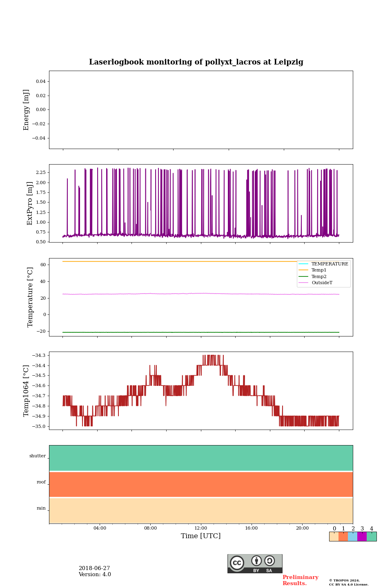Click the 'CC BY SA 4.0 License.' text

tap(349, 585)
